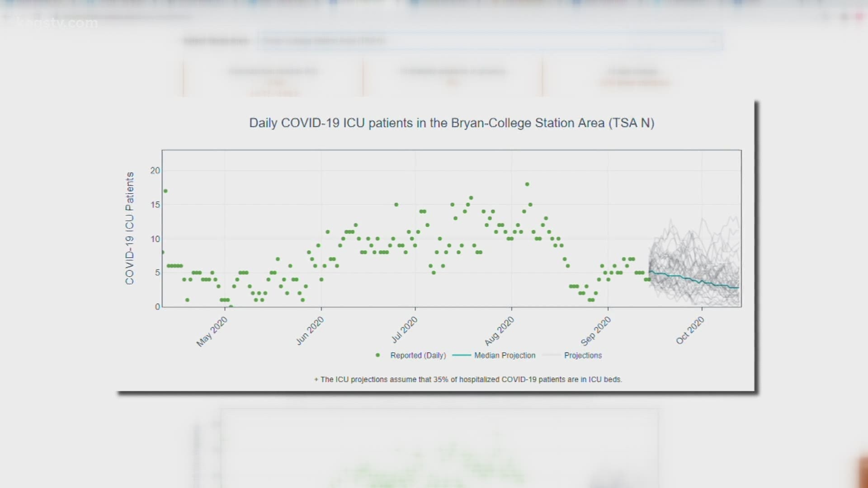Screen dimensions: 868x488
Task: Click the Jun 2020 axis label
Action: tap(310, 331)
